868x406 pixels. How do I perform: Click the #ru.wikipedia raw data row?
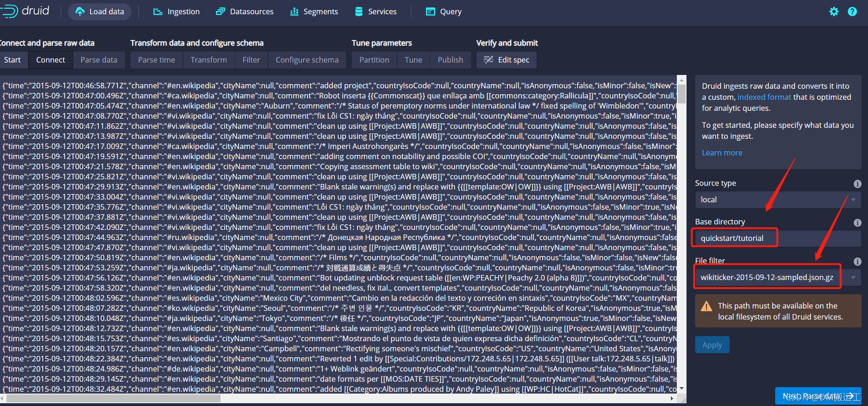339,237
